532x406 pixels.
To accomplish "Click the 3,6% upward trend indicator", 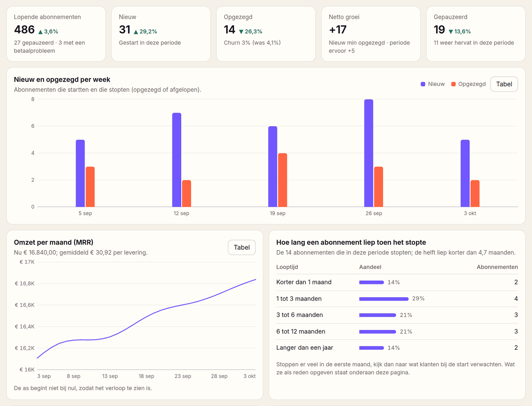I will 48,32.
